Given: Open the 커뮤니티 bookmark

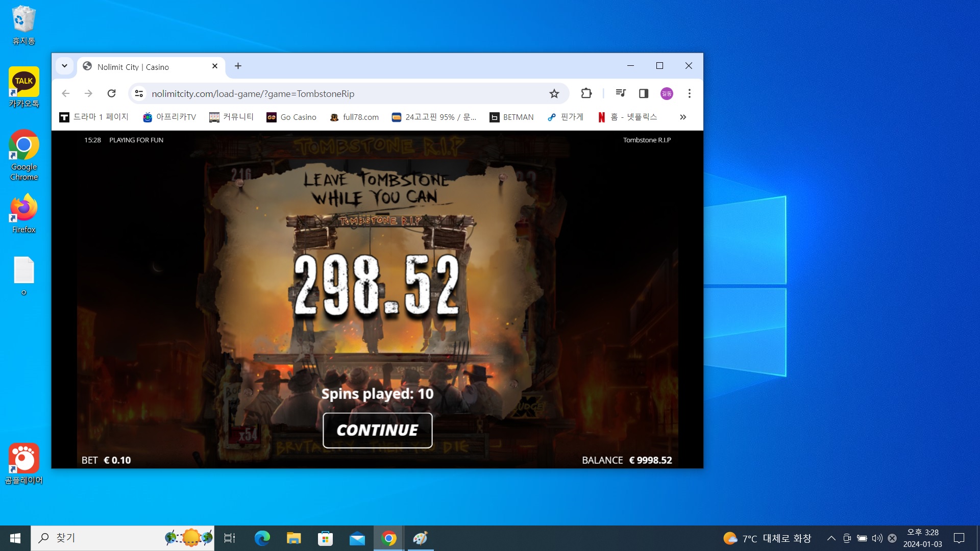Looking at the screenshot, I should point(231,117).
